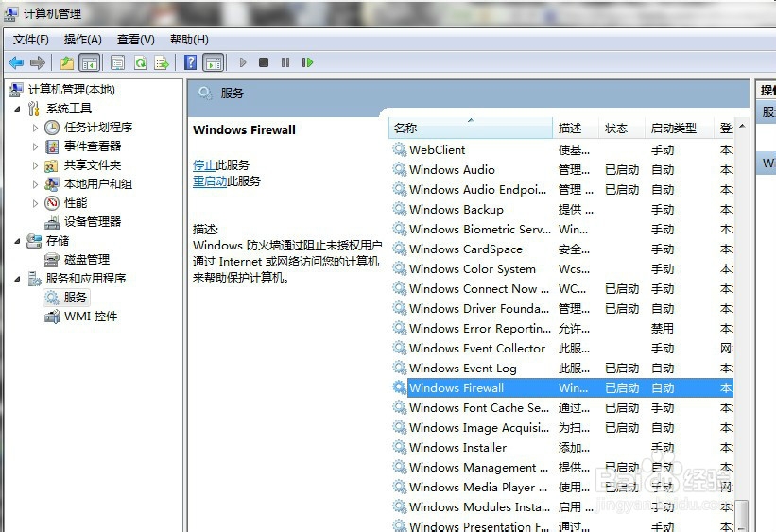Expand the 本地用户和组 tree node
This screenshot has width=776, height=532.
coord(35,184)
